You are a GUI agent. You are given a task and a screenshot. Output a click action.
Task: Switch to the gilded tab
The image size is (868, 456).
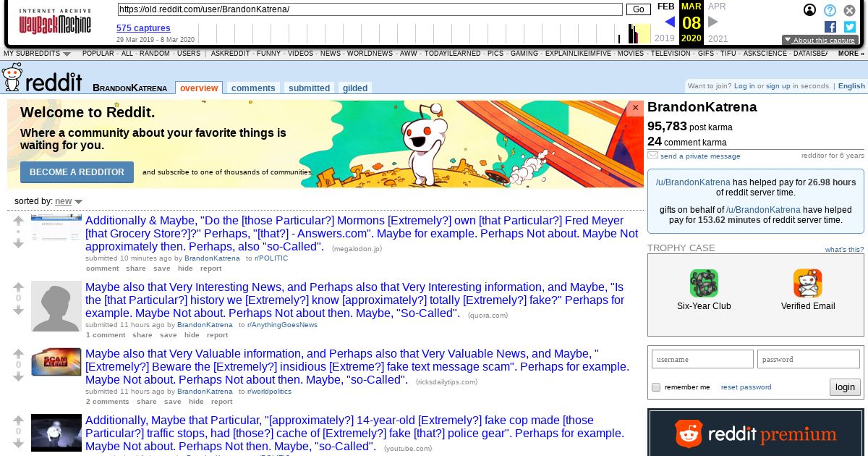point(355,88)
